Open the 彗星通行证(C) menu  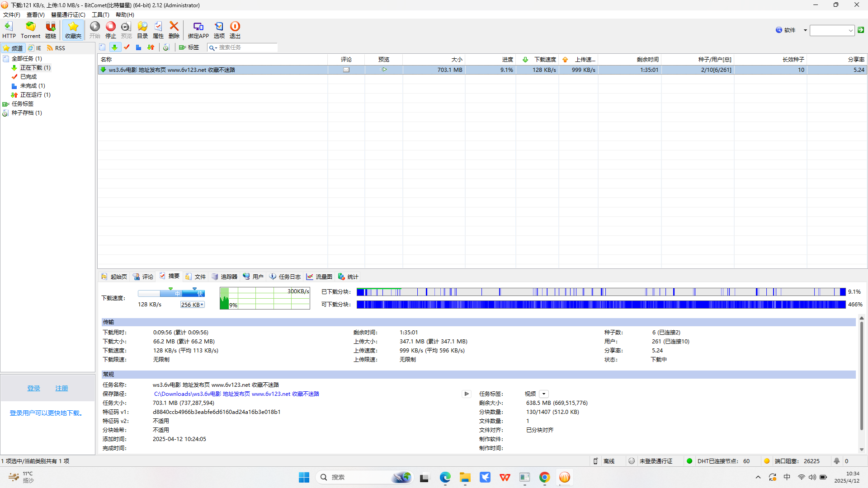(x=68, y=15)
